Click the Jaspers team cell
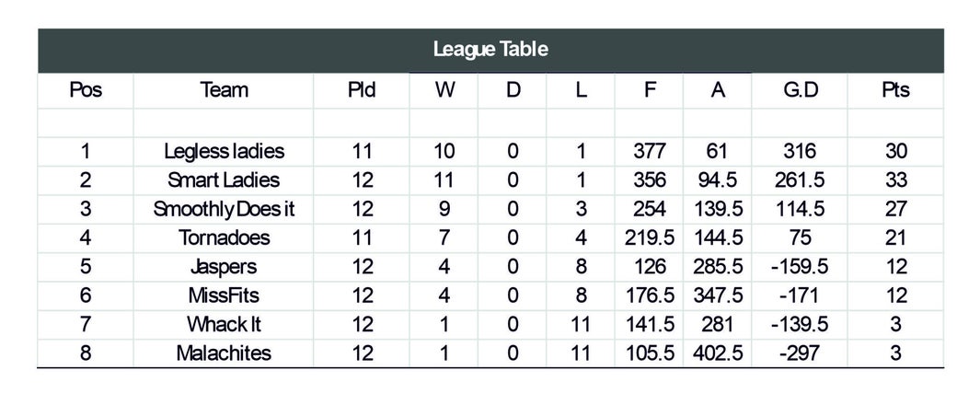This screenshot has width=980, height=405. pos(224,267)
